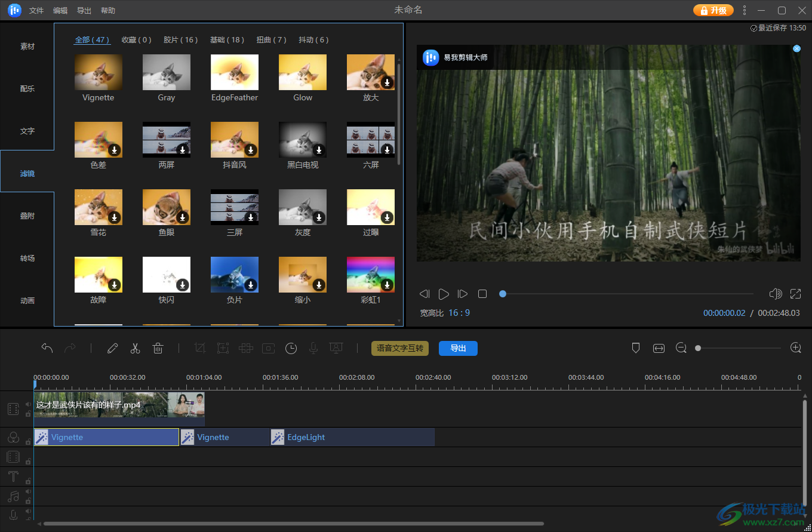Click the blue 导出 export button
Image resolution: width=812 pixels, height=532 pixels.
pos(458,348)
